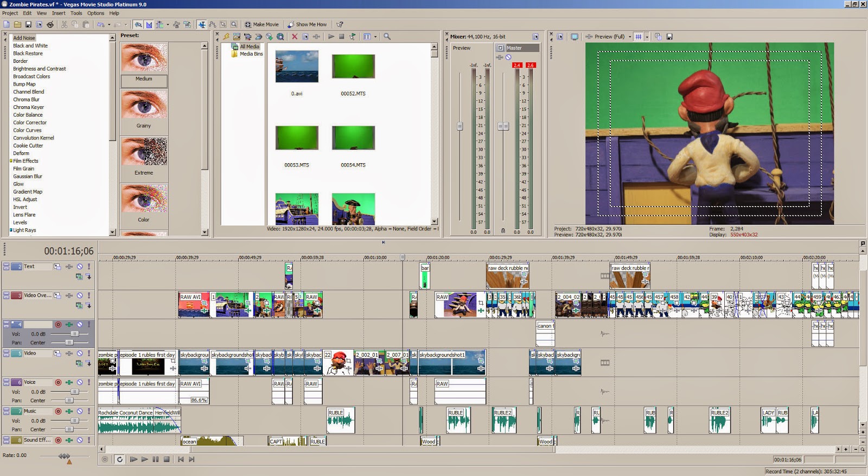
Task: Click the timeline Stop button
Action: tap(167, 459)
